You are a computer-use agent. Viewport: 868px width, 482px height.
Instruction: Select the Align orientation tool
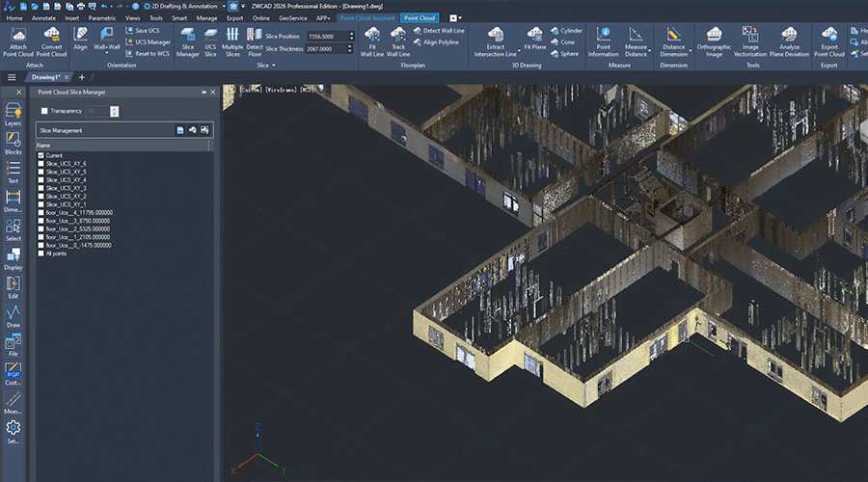[x=80, y=39]
